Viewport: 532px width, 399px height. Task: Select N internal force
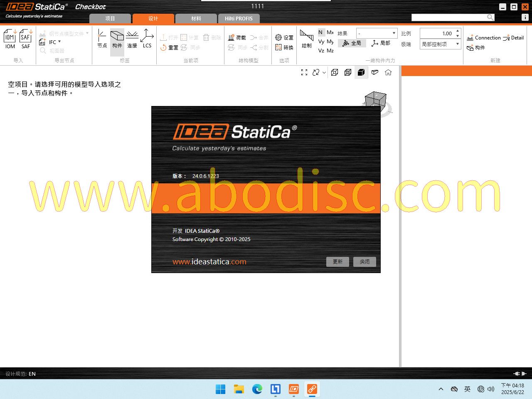click(320, 32)
